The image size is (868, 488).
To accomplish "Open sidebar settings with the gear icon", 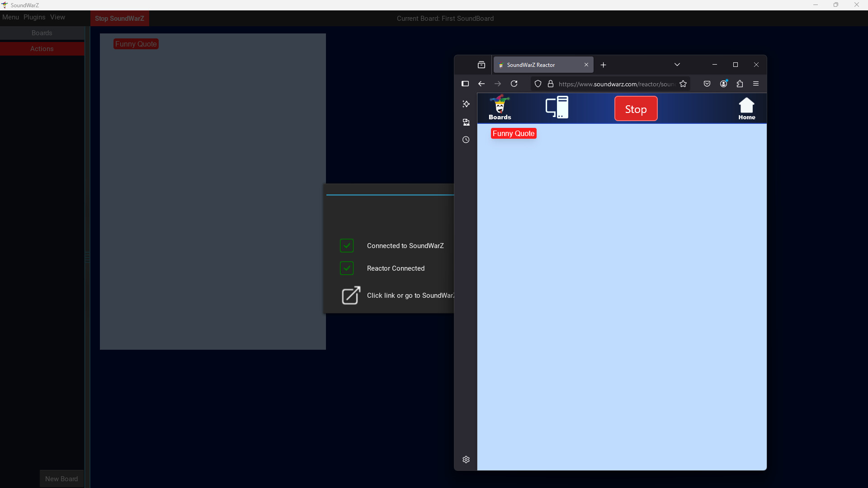I will tap(466, 460).
